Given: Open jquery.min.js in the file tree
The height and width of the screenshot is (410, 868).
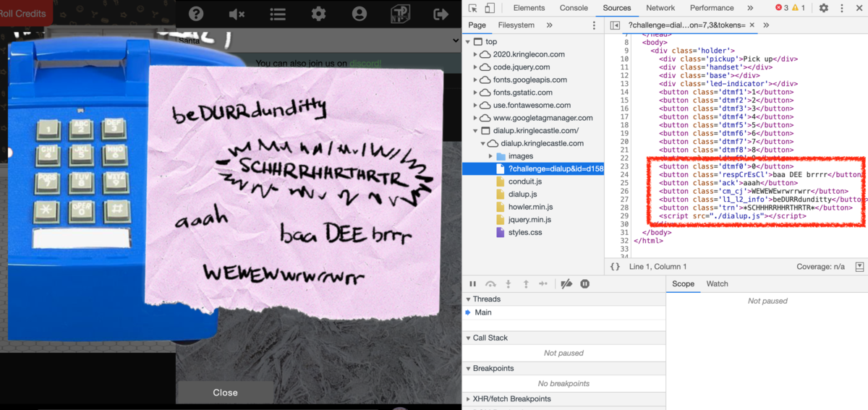Looking at the screenshot, I should click(x=530, y=220).
